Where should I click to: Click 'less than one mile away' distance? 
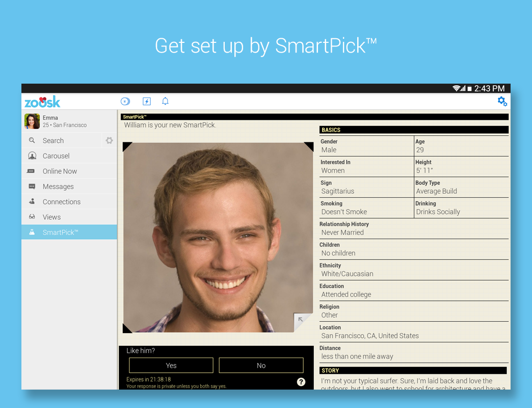357,356
